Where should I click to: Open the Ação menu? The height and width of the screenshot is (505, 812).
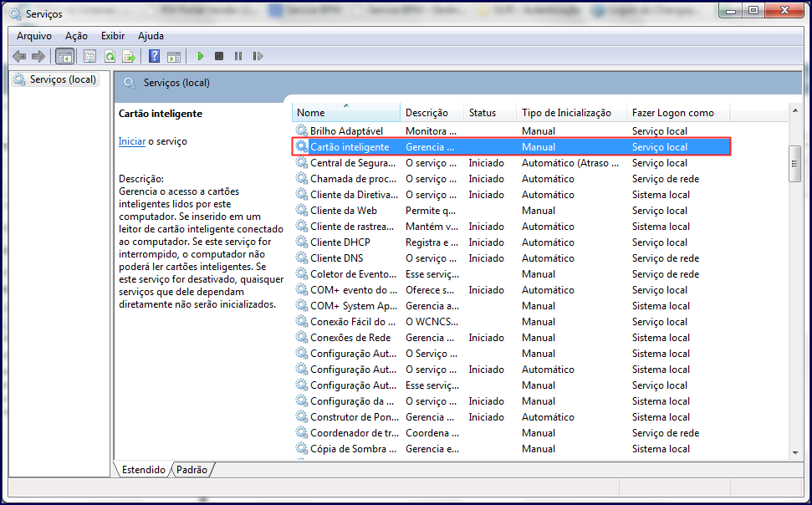point(76,36)
